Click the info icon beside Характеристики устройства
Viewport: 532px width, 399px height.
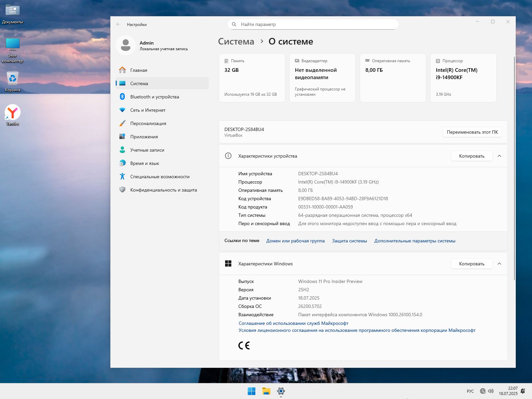click(x=228, y=156)
